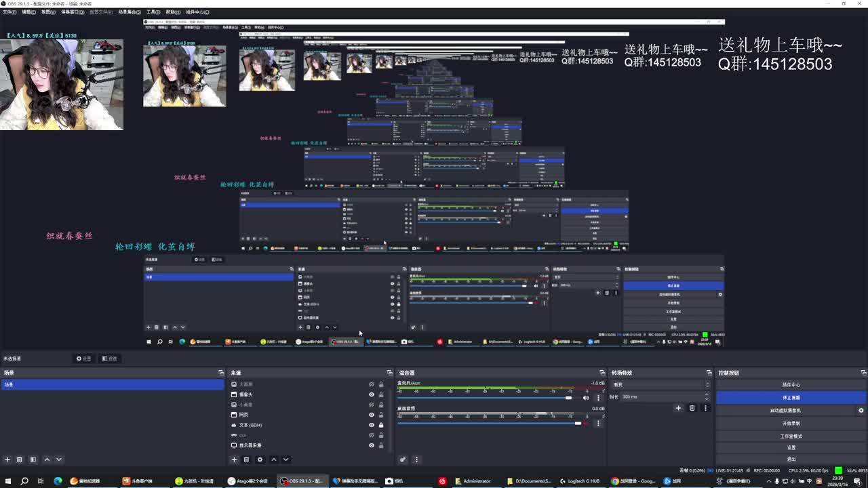This screenshot has width=868, height=488.
Task: Remove selected source with trash icon
Action: [x=247, y=460]
